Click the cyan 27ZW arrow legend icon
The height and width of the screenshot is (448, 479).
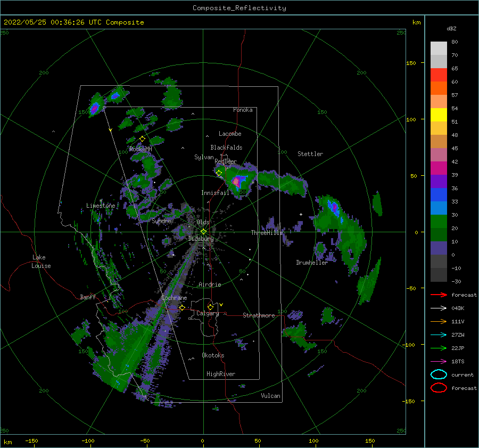click(x=439, y=335)
